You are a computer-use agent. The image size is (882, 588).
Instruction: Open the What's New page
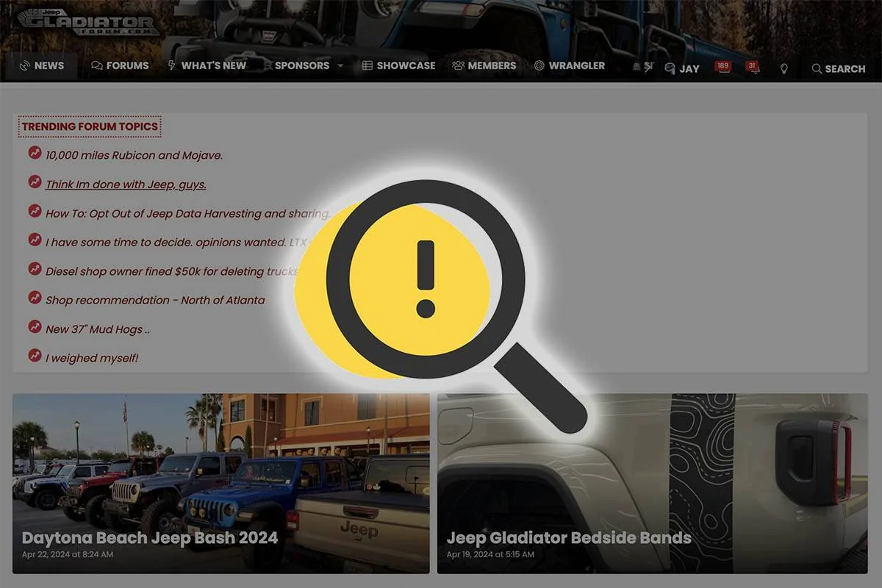tap(207, 65)
